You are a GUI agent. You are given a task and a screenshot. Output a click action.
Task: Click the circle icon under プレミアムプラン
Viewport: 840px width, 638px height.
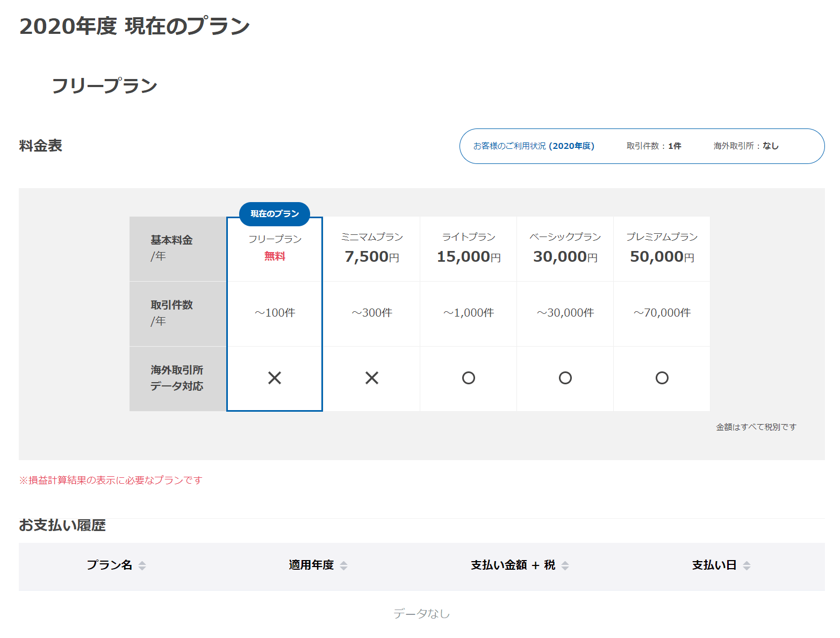(x=662, y=378)
